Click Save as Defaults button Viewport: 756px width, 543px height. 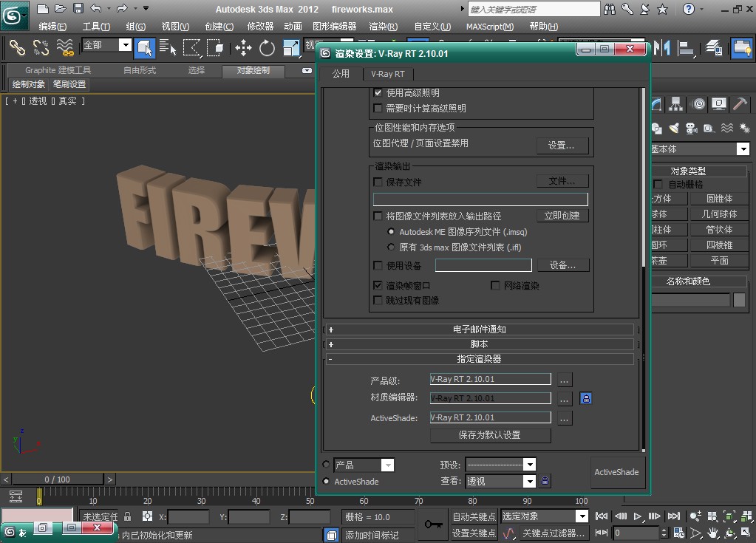490,435
